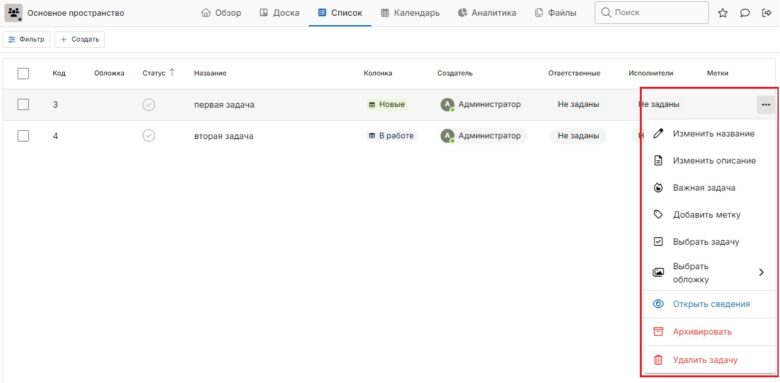Check the box for task 3

click(23, 104)
